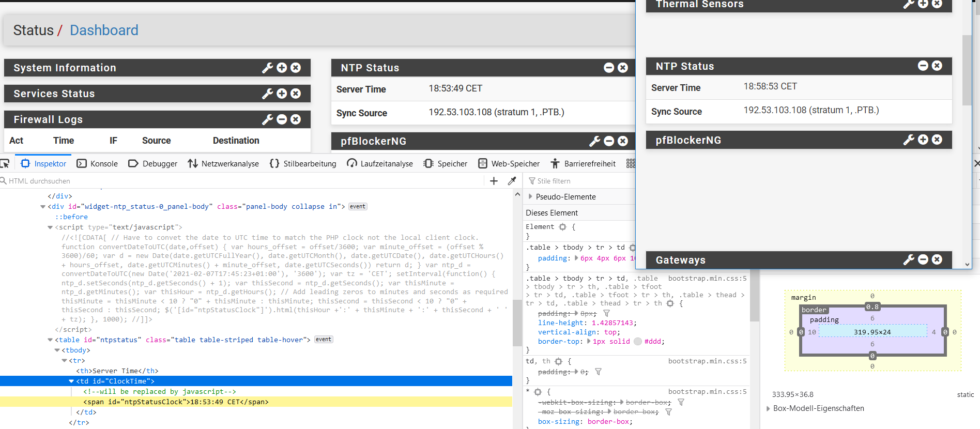The width and height of the screenshot is (980, 429).
Task: Expand the Pseudo-Elemente section
Action: pyautogui.click(x=530, y=196)
